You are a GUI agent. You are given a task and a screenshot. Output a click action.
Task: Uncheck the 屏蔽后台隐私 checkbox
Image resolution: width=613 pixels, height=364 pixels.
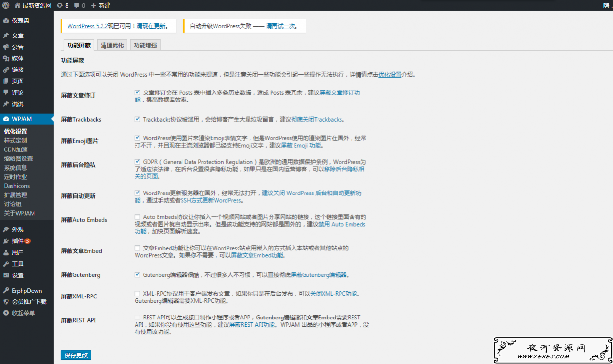pyautogui.click(x=137, y=162)
